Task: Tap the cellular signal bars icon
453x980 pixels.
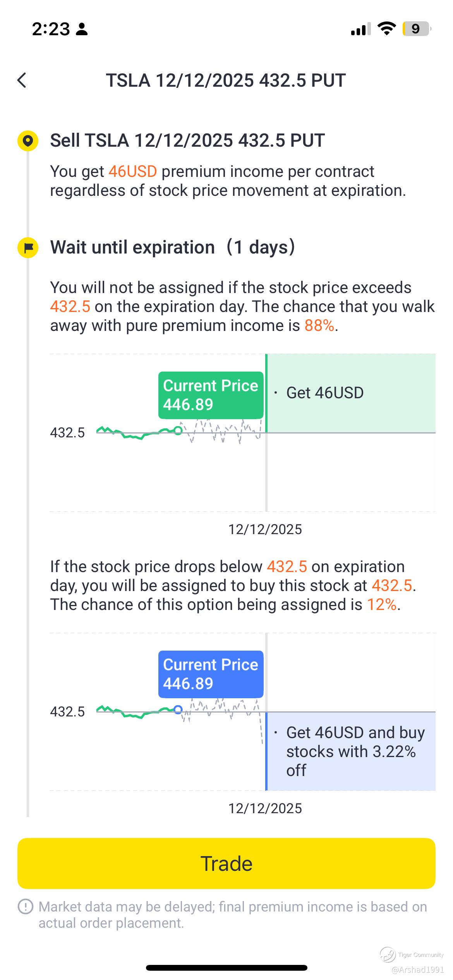Action: [x=360, y=29]
